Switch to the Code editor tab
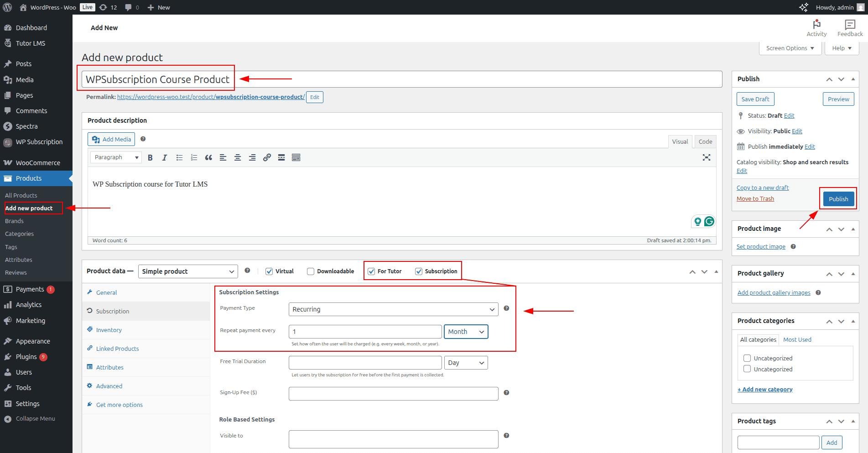Viewport: 868px width, 453px height. click(x=705, y=142)
